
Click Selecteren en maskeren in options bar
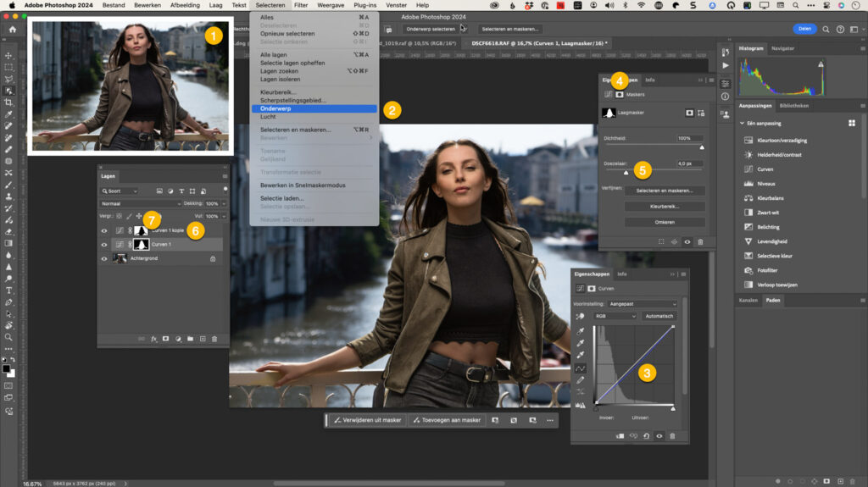pyautogui.click(x=509, y=30)
